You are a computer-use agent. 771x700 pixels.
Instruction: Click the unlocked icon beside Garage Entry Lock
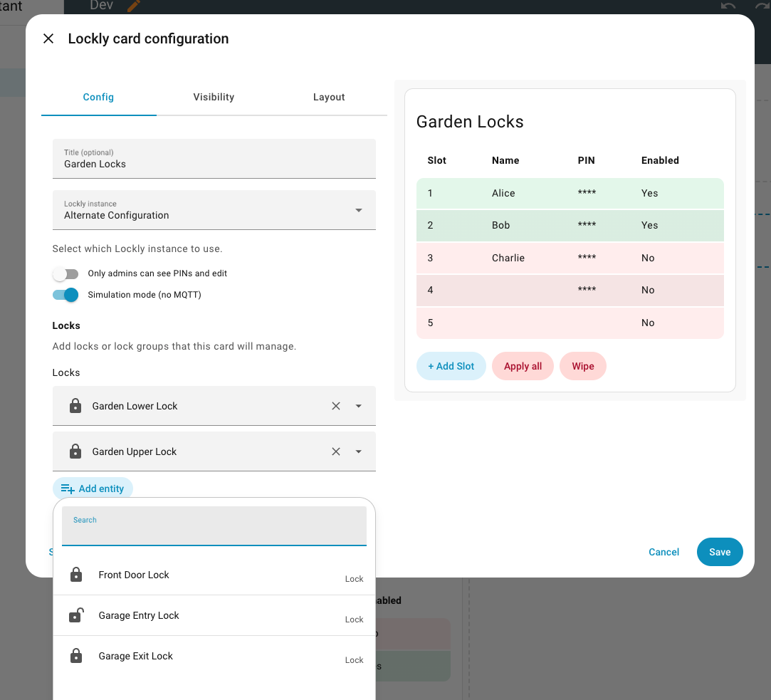click(76, 615)
